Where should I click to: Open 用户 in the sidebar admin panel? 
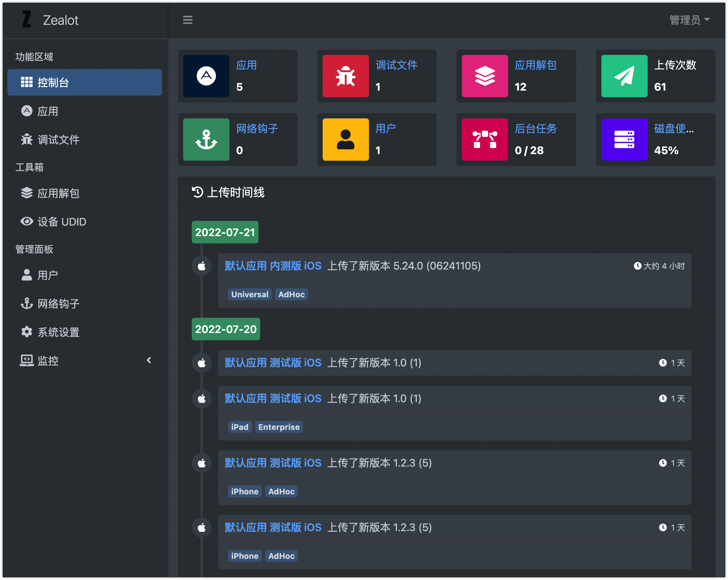[84, 275]
